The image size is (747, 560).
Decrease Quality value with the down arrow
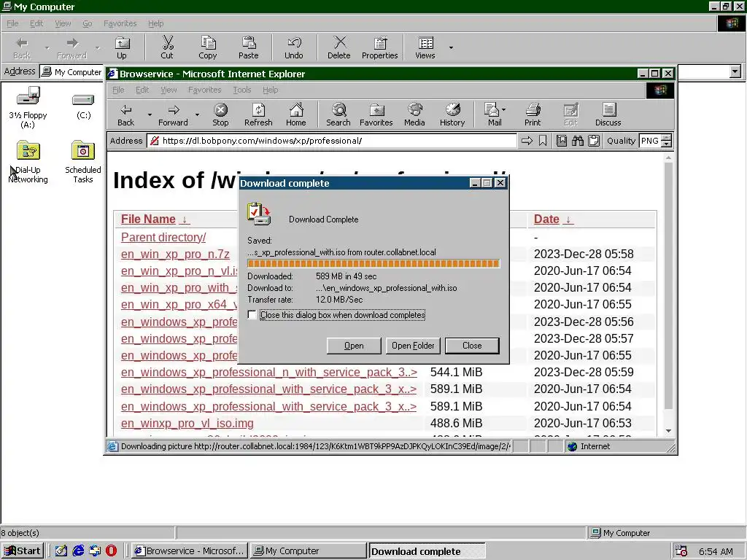(667, 144)
